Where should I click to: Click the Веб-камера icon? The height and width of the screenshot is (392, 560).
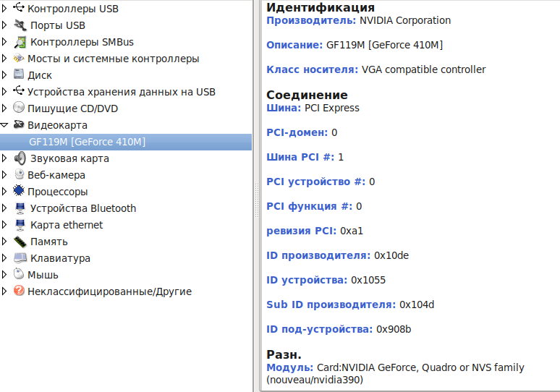click(x=19, y=175)
